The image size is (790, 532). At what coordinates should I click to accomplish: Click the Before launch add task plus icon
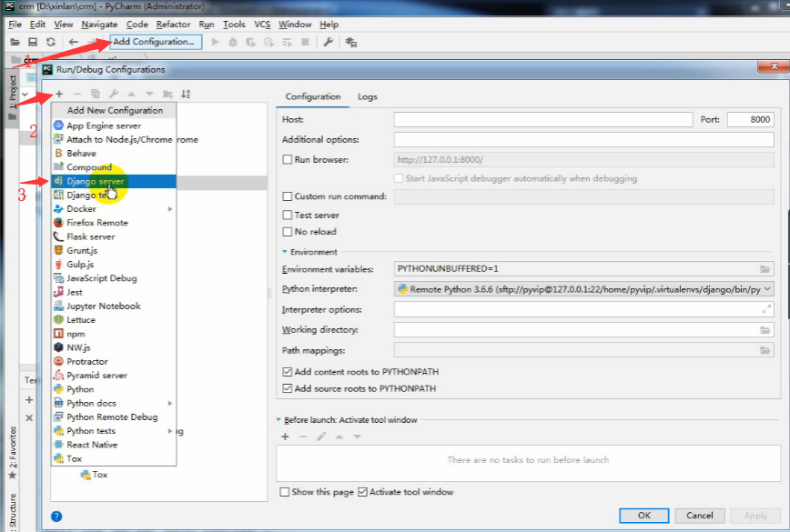point(285,437)
